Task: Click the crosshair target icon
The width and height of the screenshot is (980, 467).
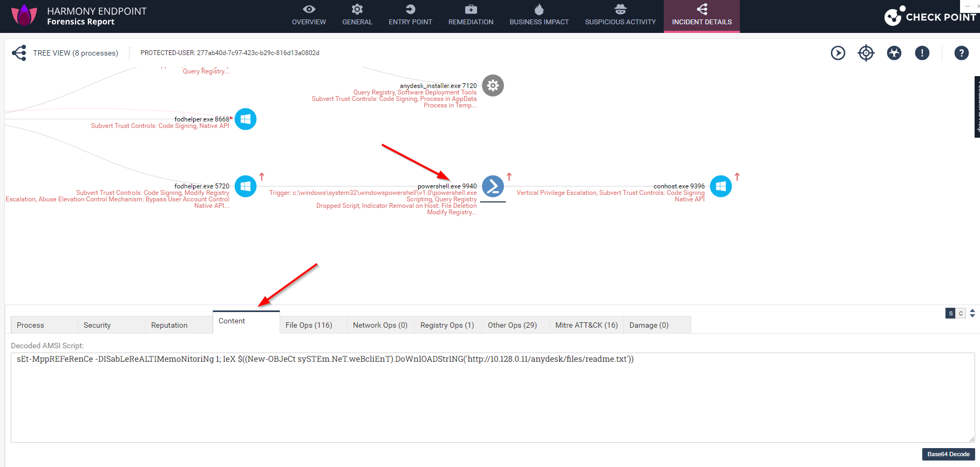Action: (x=866, y=53)
